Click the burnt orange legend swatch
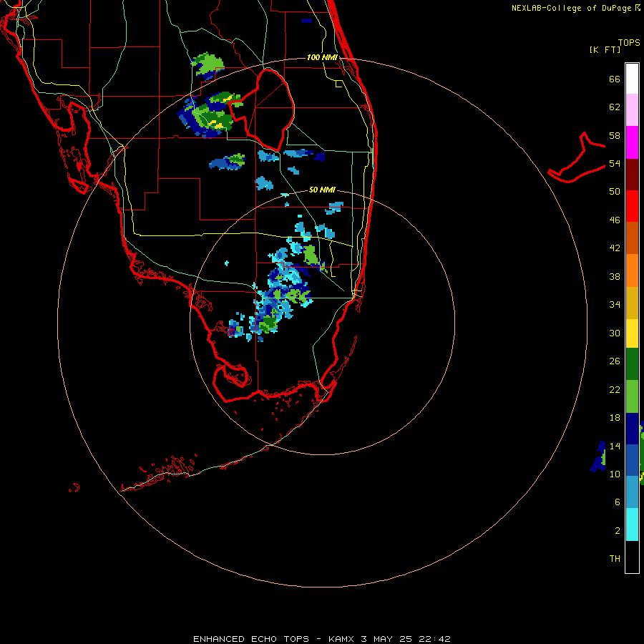 coord(632,238)
